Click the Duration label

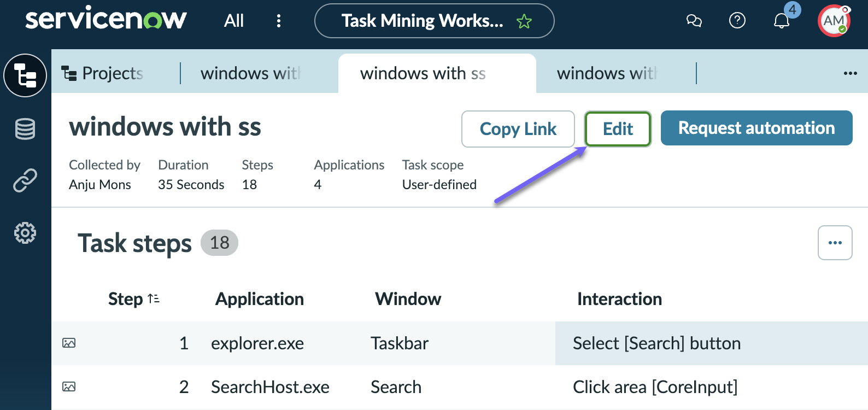point(183,165)
